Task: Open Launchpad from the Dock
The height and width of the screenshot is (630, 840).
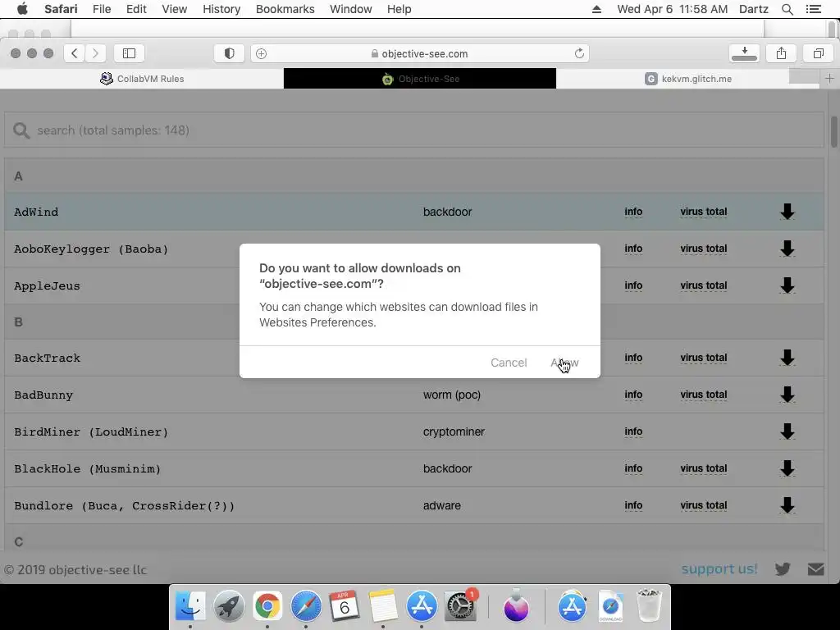Action: pos(229,606)
